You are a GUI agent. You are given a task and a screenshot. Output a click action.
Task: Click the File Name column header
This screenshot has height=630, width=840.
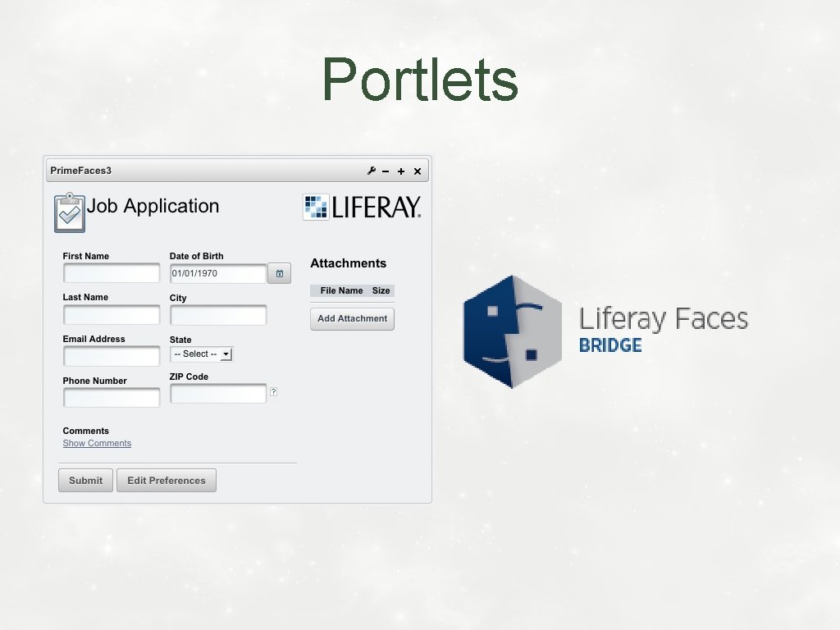click(341, 290)
